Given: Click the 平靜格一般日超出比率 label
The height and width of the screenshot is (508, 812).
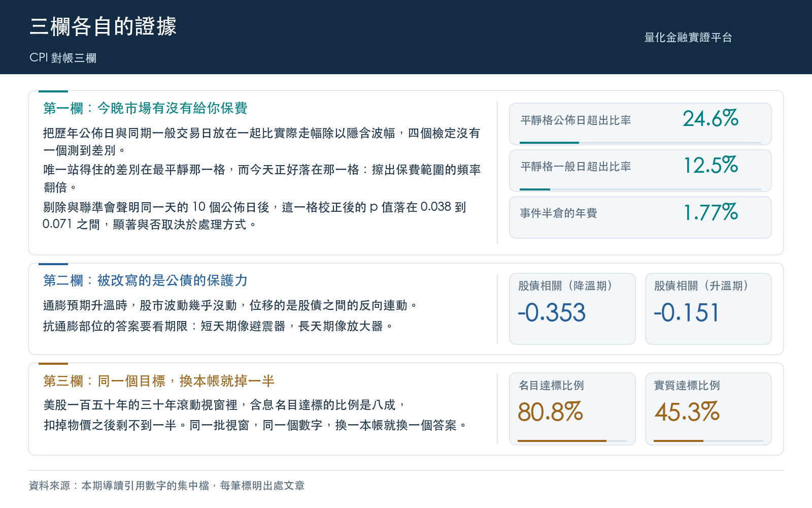Looking at the screenshot, I should point(576,167).
